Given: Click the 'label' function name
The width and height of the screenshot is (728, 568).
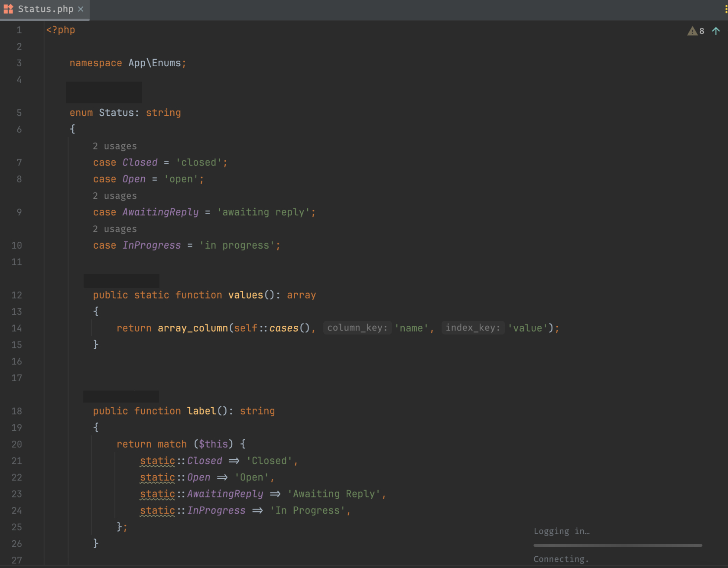Looking at the screenshot, I should tap(201, 411).
